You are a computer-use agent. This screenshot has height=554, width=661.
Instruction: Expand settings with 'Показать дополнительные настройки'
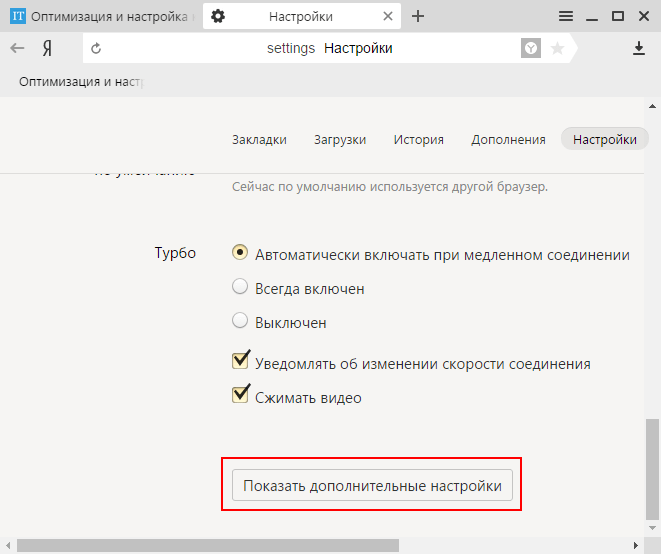coord(372,485)
